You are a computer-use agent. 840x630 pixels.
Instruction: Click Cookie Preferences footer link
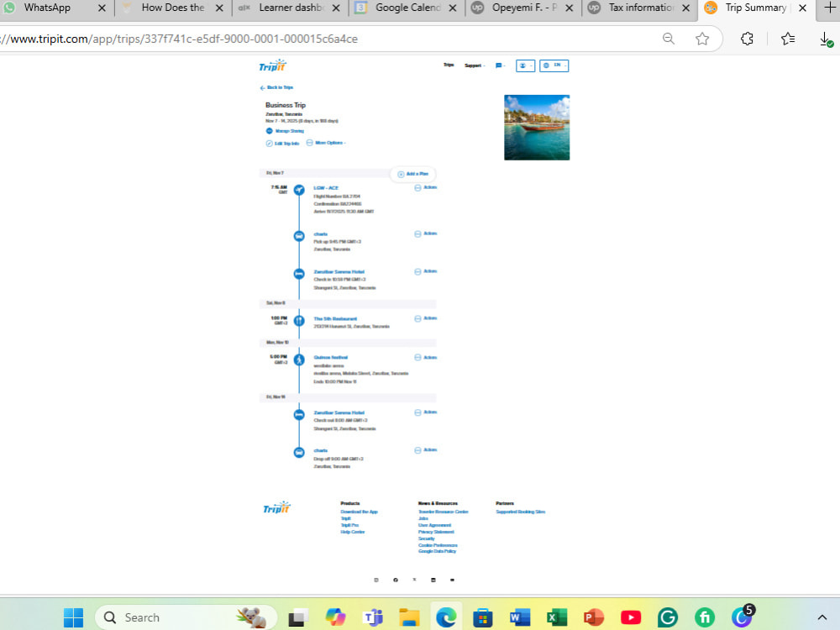[x=438, y=545]
